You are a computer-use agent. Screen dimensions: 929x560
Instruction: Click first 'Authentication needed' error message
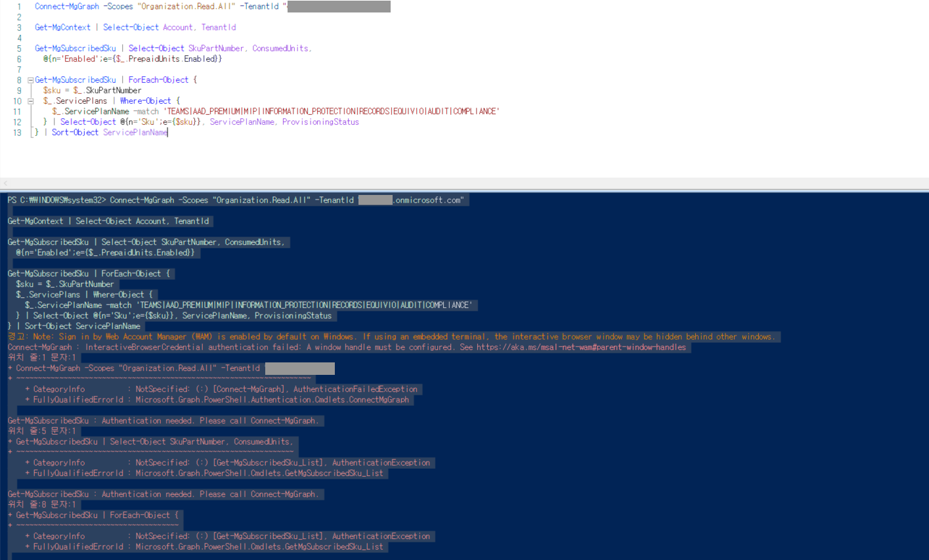tap(209, 421)
